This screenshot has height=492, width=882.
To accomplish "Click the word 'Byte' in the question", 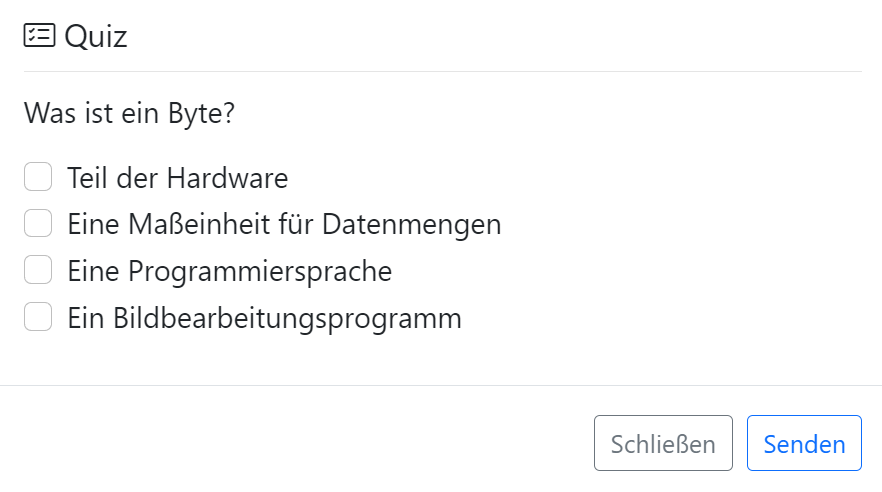I will click(205, 113).
